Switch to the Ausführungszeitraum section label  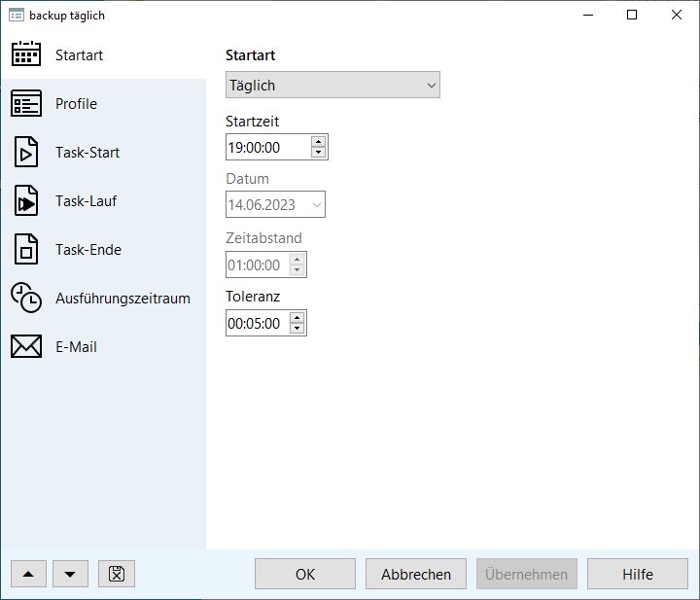pyautogui.click(x=122, y=299)
